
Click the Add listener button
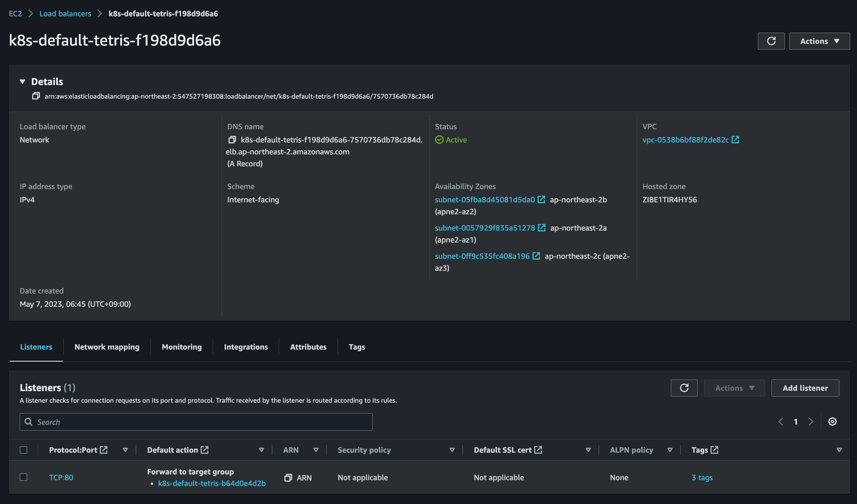tap(805, 388)
